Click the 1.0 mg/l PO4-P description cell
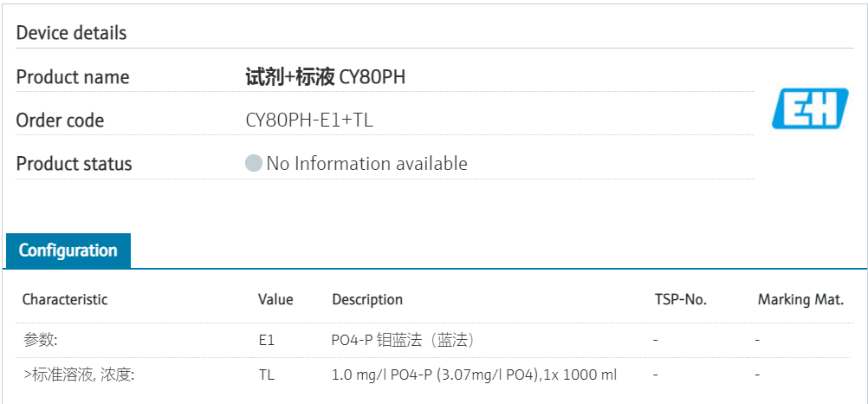The height and width of the screenshot is (404, 868). click(474, 375)
